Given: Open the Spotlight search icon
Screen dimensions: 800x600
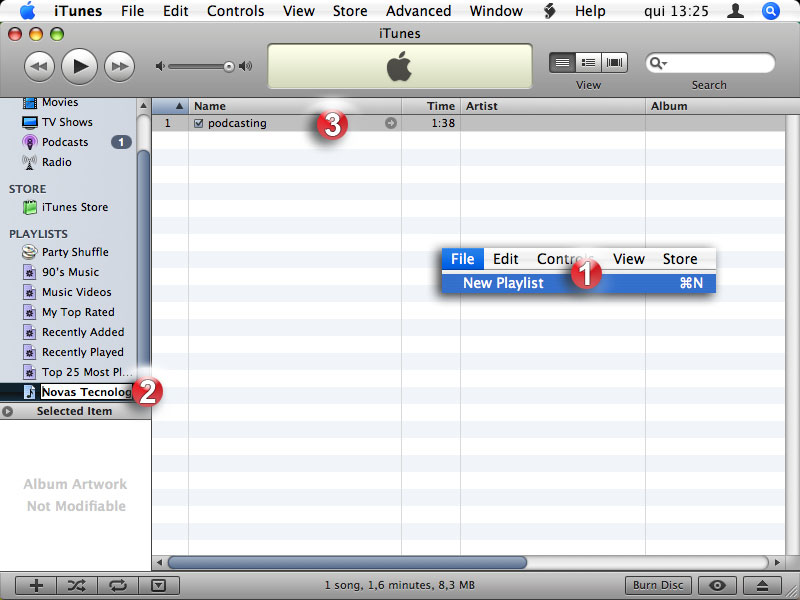Looking at the screenshot, I should pyautogui.click(x=770, y=11).
